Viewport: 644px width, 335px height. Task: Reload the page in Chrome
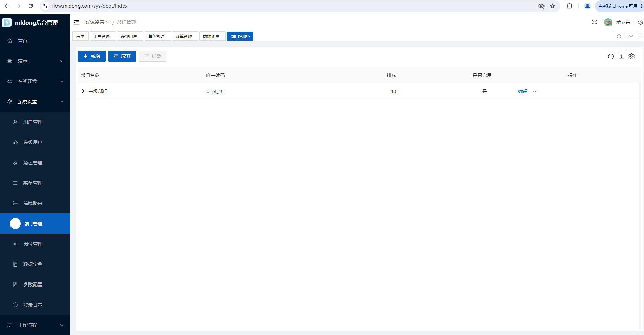click(31, 6)
